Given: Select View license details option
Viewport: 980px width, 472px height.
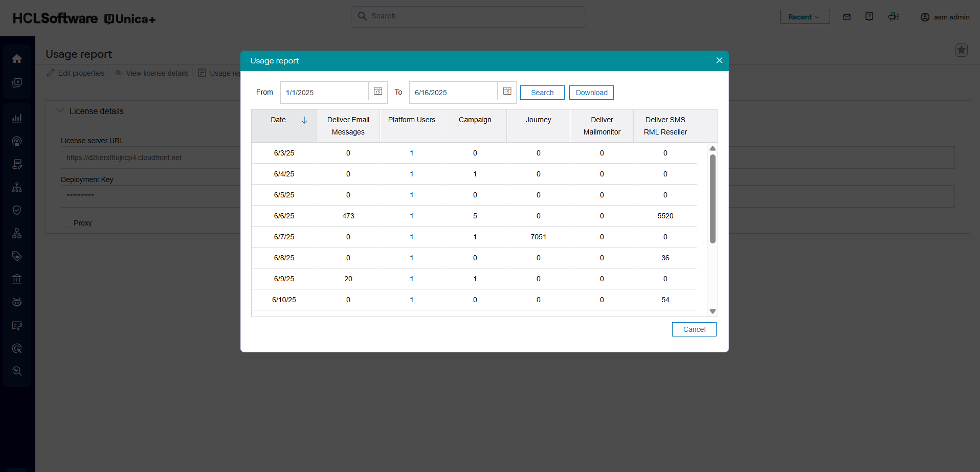Looking at the screenshot, I should (x=151, y=73).
